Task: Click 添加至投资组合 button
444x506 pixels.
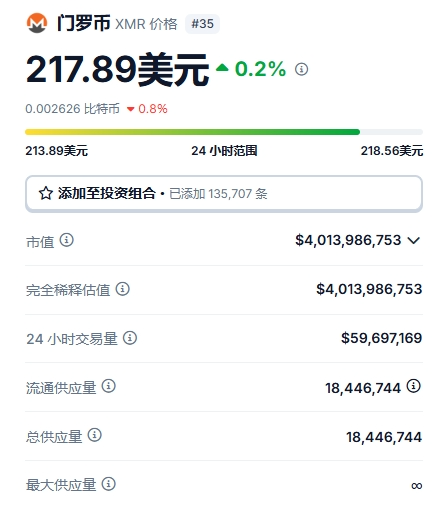Action: 224,194
